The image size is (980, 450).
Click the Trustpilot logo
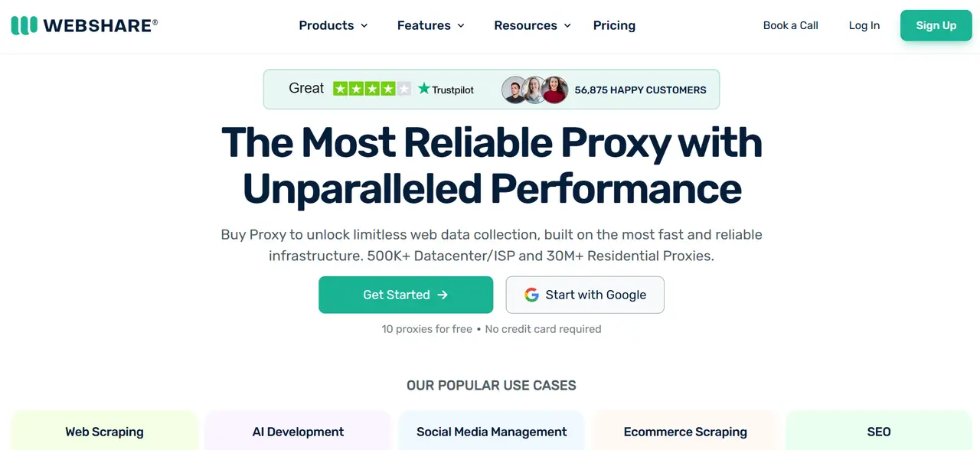[446, 90]
